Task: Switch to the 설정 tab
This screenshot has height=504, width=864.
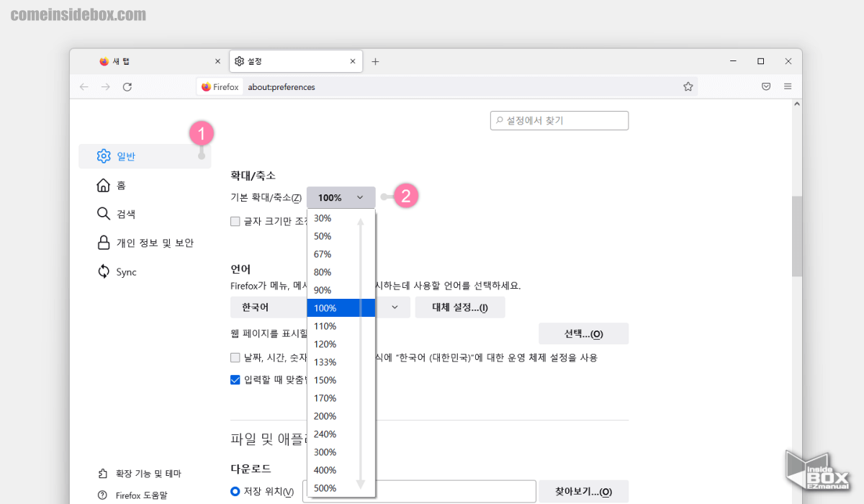Action: (295, 62)
